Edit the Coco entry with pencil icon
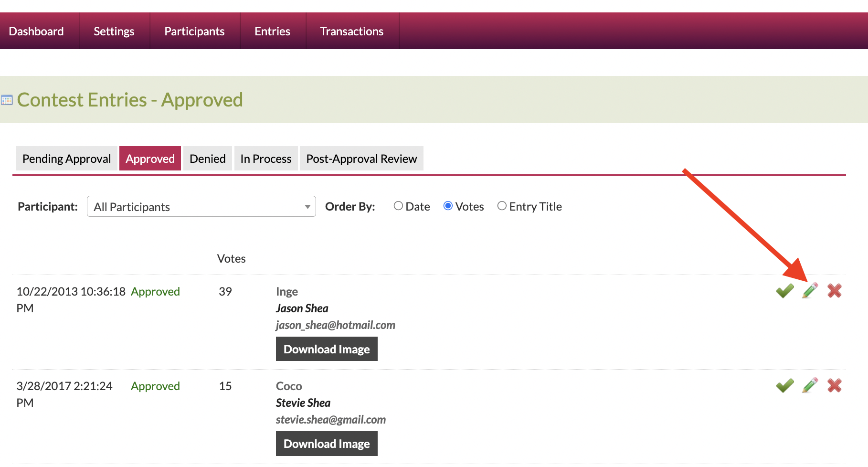 tap(810, 385)
